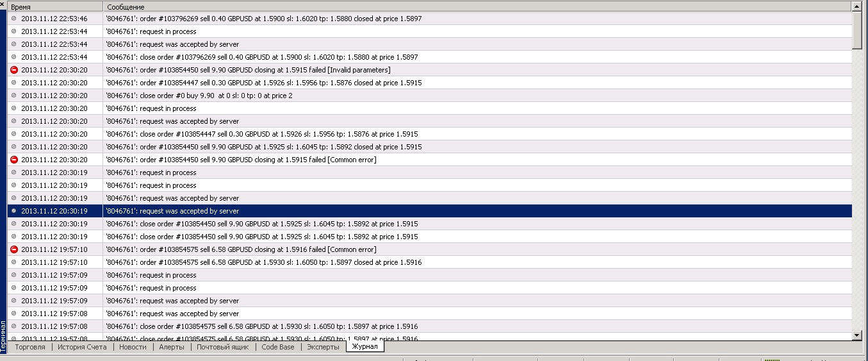Select the 19:57:09 'request was accepted by server' row
Image resolution: width=868 pixels, height=361 pixels.
430,301
